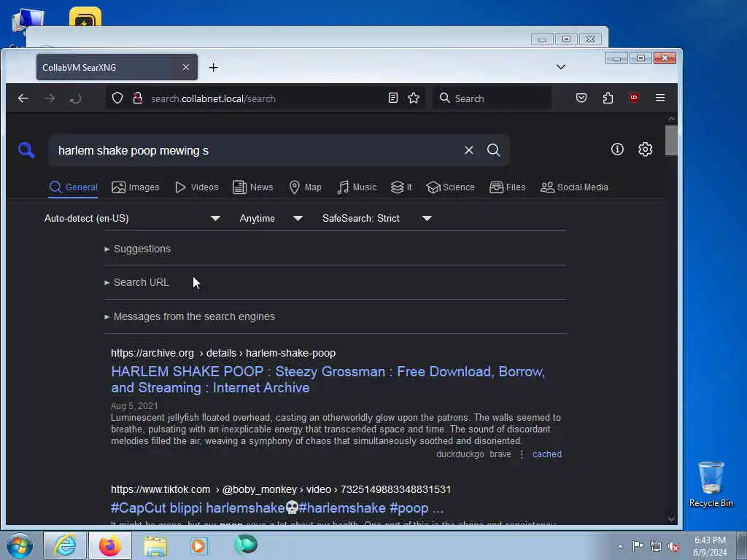Click the list all tabs chevron
The height and width of the screenshot is (560, 747).
coord(561,67)
